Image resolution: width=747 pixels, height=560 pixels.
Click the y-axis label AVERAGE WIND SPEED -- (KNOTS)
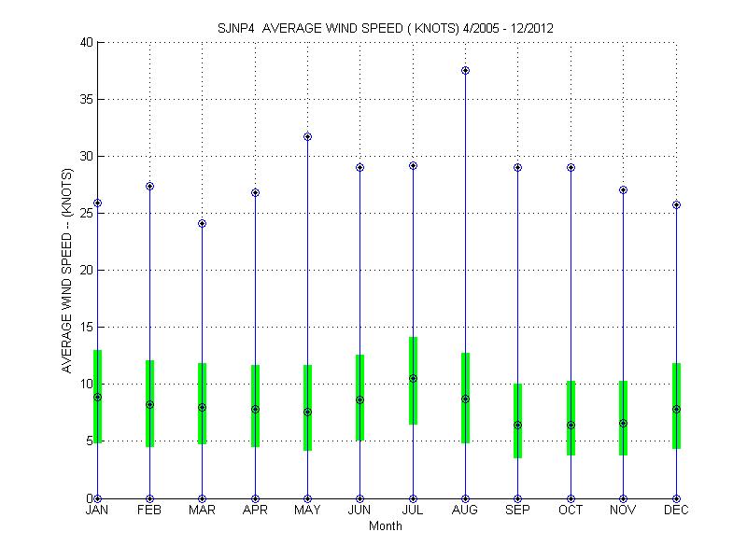point(66,271)
